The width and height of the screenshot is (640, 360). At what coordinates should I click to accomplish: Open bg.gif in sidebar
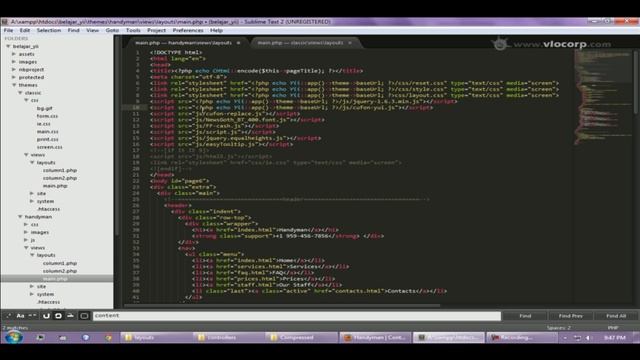(x=44, y=108)
